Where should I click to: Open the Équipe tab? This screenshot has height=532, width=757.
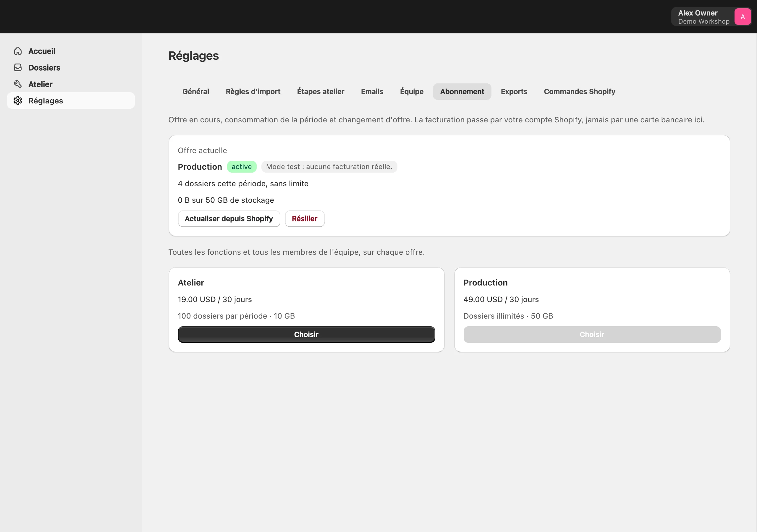[411, 92]
